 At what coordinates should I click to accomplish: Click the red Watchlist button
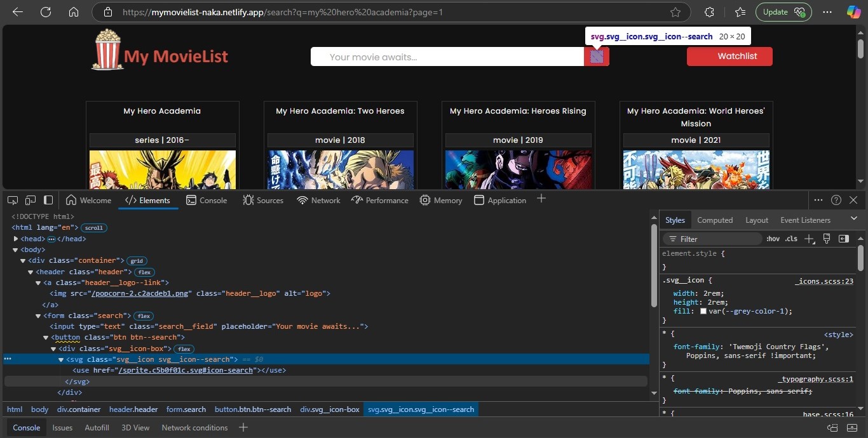(729, 56)
